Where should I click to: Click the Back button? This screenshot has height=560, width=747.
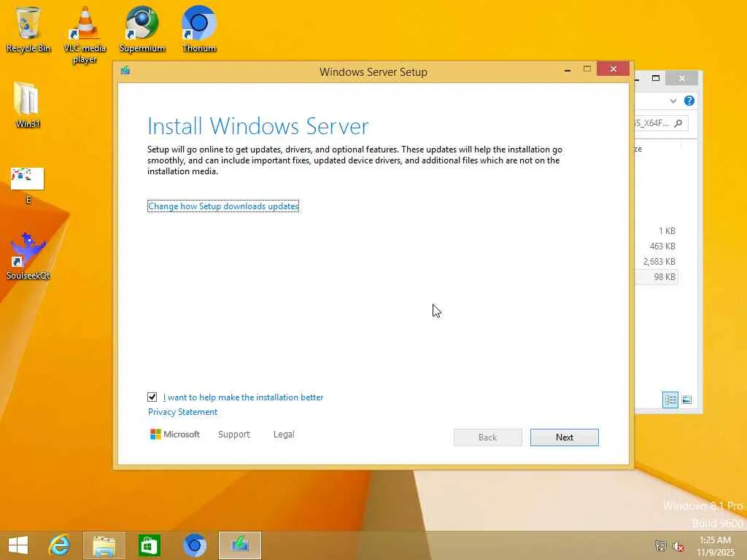point(488,437)
